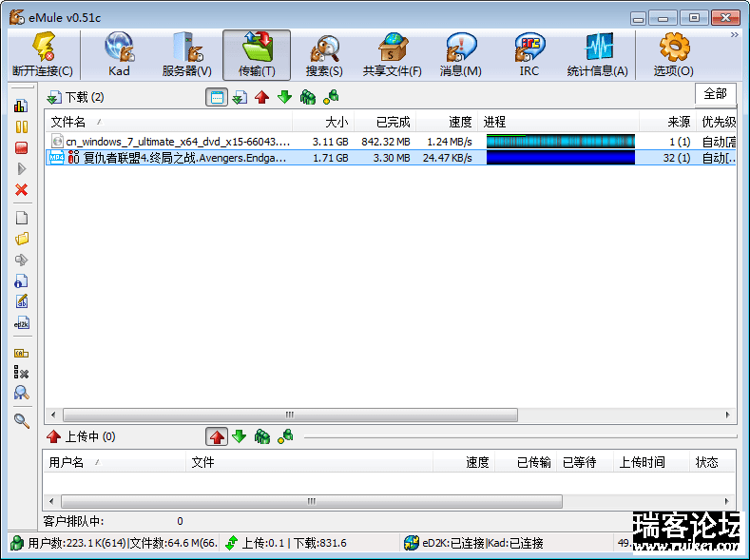Click right arrow of download list scrollbar
750x560 pixels.
tap(727, 415)
